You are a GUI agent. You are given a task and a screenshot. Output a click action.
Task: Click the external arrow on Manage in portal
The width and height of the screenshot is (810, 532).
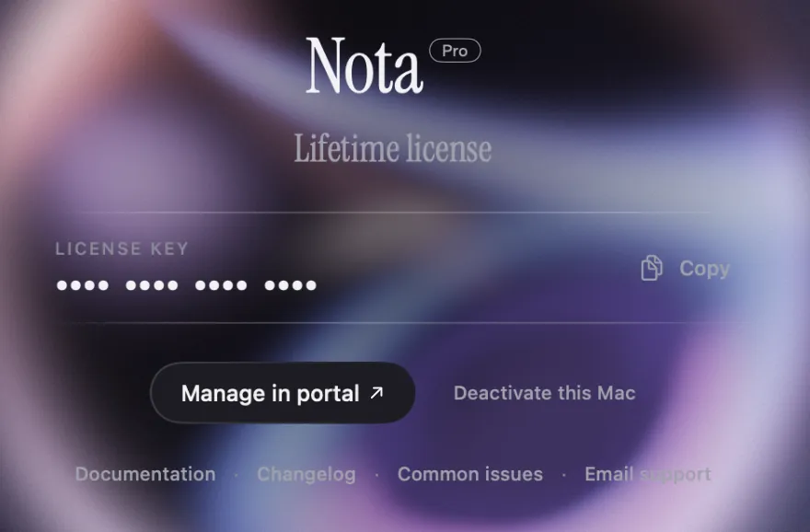coord(376,393)
